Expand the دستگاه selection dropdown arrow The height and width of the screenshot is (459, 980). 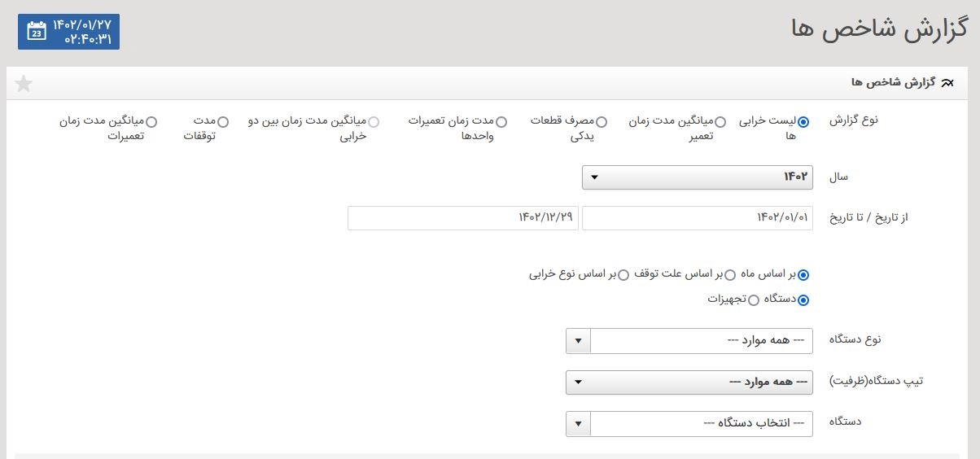click(577, 424)
